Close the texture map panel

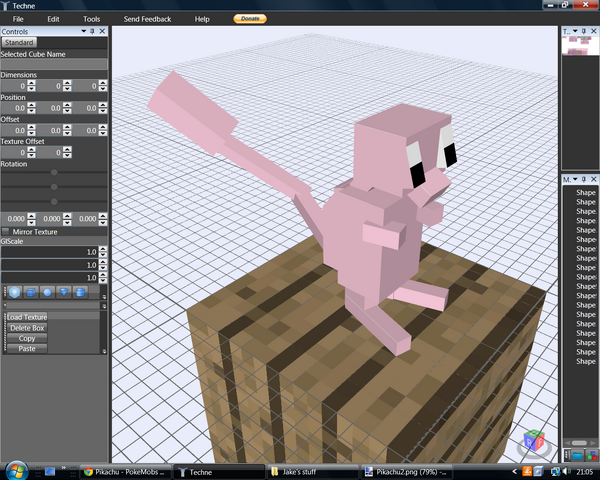(593, 31)
